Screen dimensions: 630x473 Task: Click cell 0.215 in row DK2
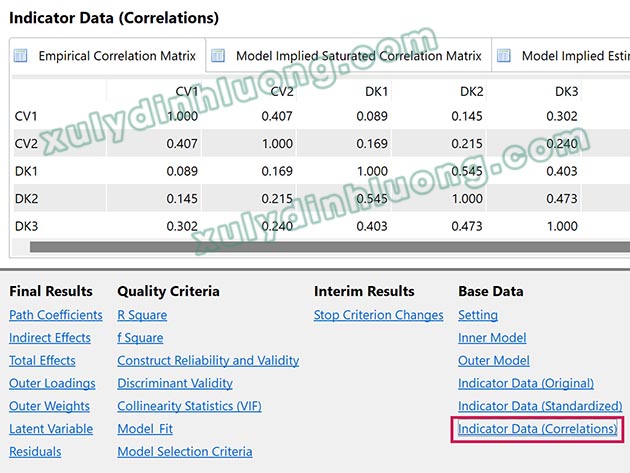pos(277,199)
